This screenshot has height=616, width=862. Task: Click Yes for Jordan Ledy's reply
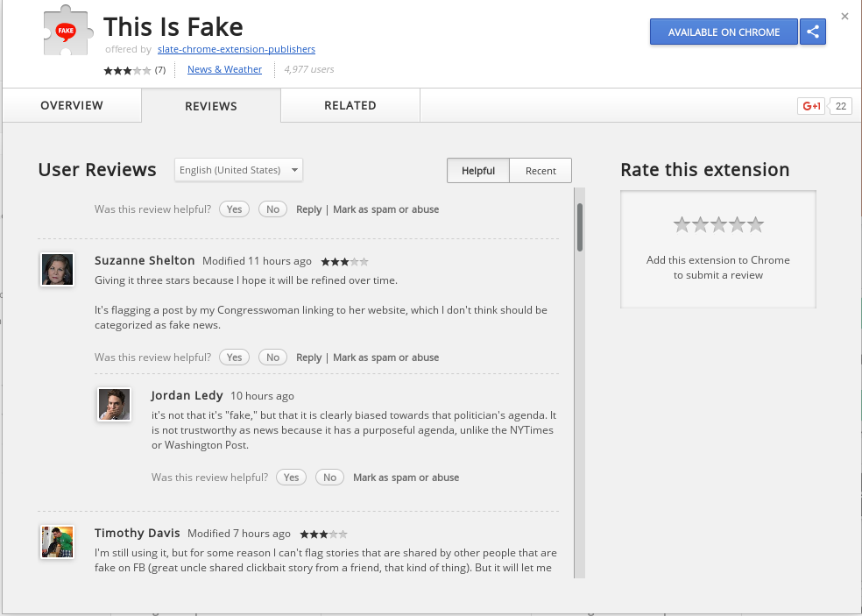[x=292, y=477]
